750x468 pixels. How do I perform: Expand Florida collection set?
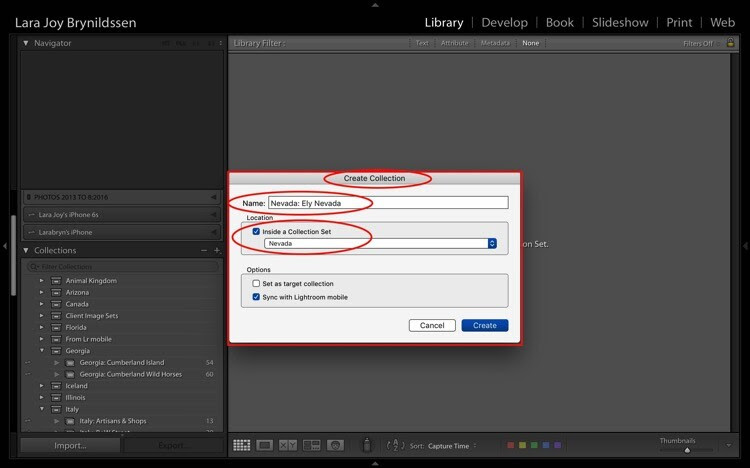(x=42, y=327)
